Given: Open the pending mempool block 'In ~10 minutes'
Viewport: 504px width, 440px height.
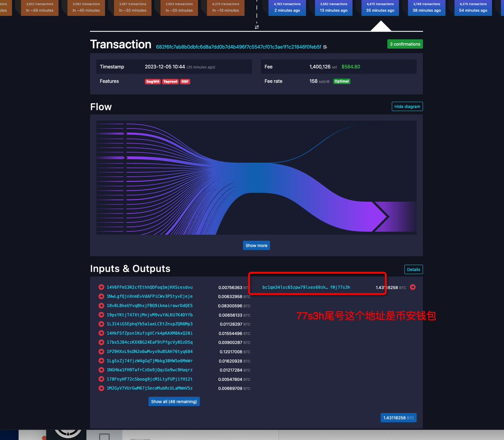Looking at the screenshot, I should [x=226, y=8].
